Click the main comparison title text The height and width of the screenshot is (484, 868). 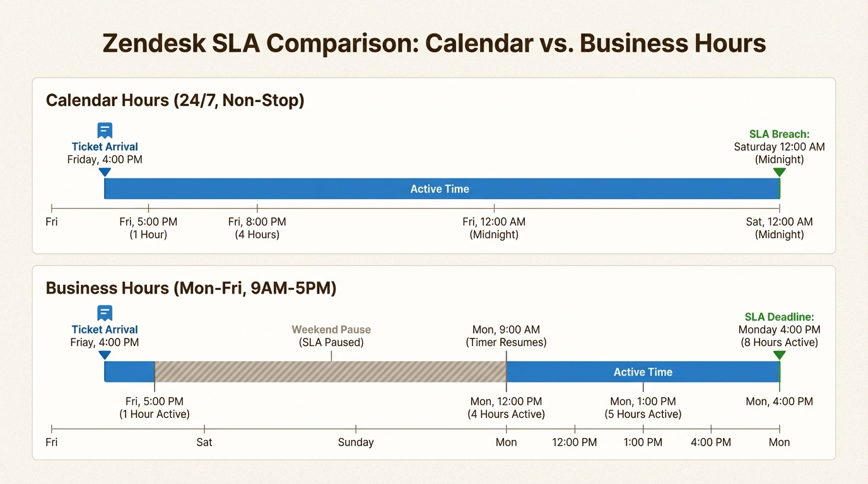434,43
